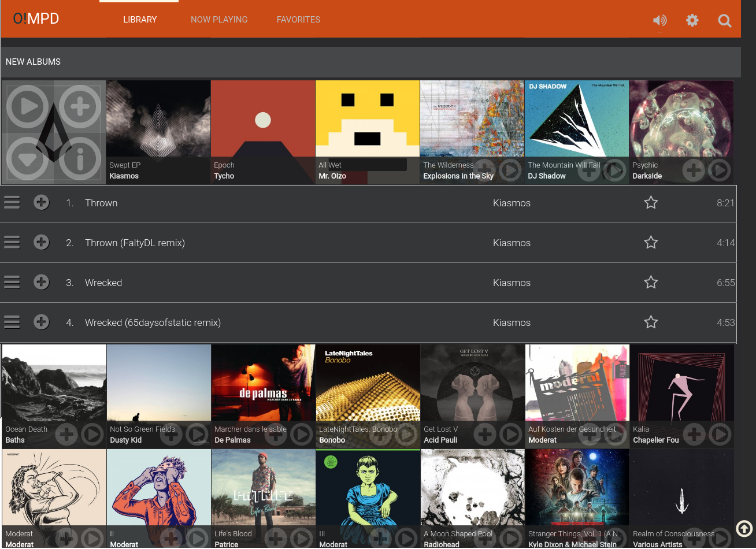
Task: Open track menu for Wrecked
Action: [12, 282]
